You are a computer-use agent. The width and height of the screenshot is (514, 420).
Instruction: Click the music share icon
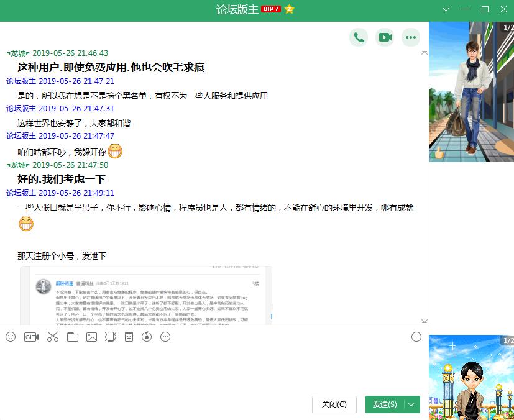pos(147,337)
